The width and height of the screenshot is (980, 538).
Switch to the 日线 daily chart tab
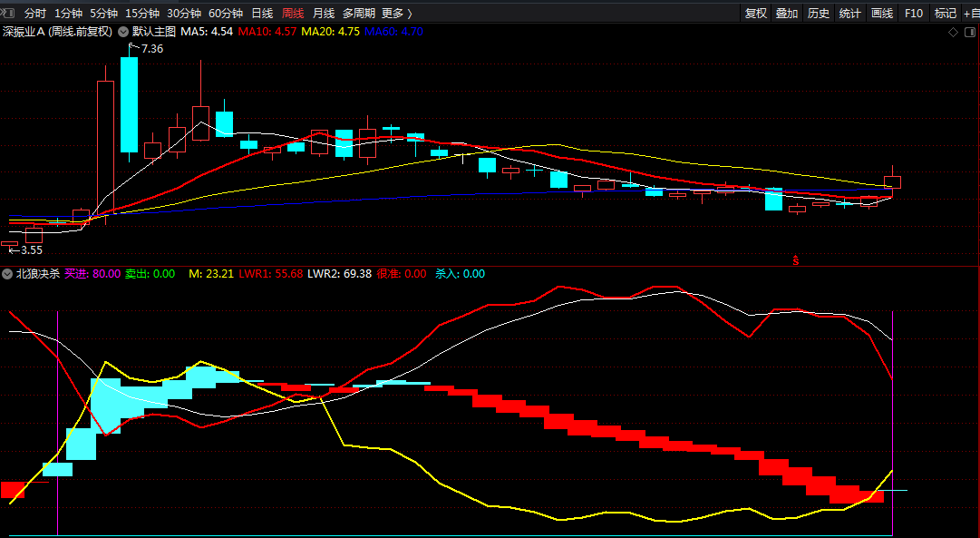262,13
